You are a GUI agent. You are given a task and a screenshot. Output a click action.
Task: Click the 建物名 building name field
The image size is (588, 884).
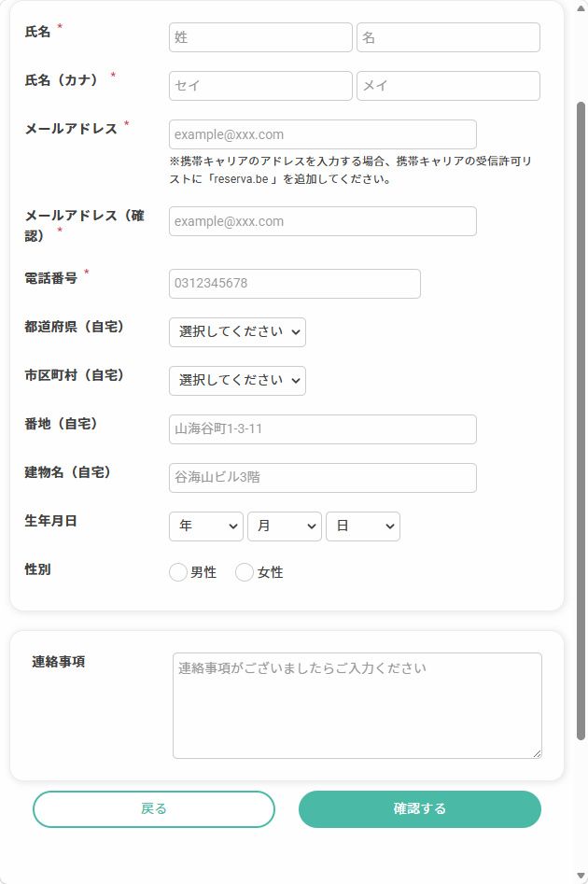[x=323, y=478]
